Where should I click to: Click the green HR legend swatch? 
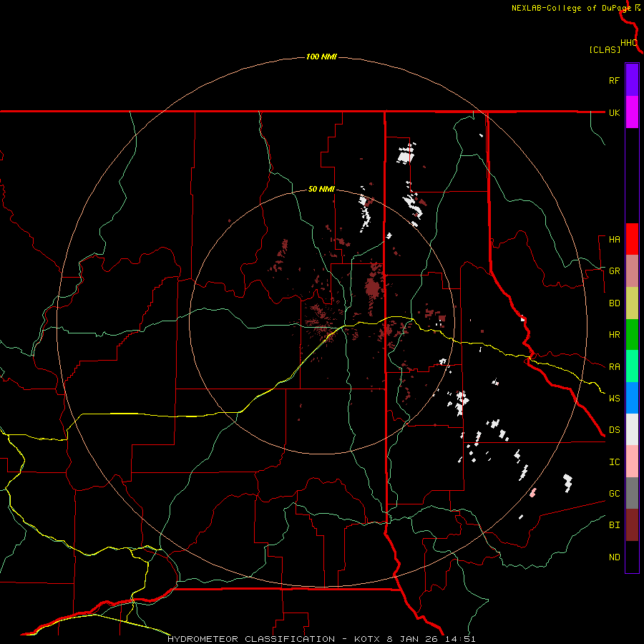click(x=632, y=335)
